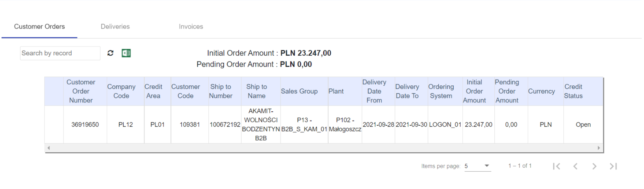
Task: Go to first page of results
Action: point(556,166)
